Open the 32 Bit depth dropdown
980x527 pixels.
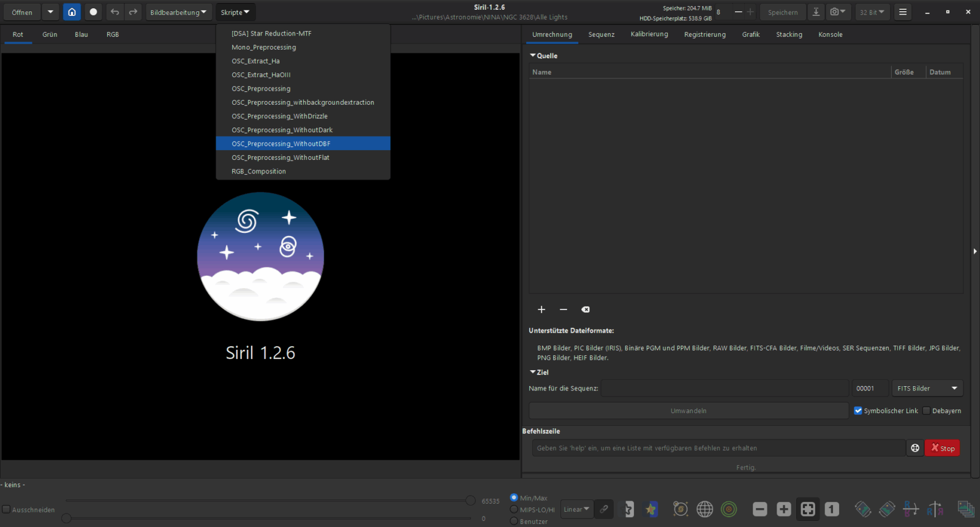coord(872,12)
